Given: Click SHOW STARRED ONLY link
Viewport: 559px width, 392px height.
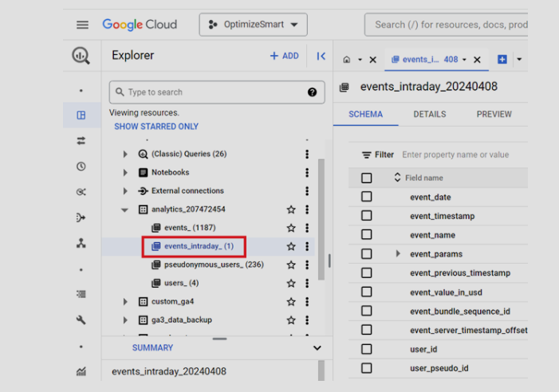Looking at the screenshot, I should [156, 127].
